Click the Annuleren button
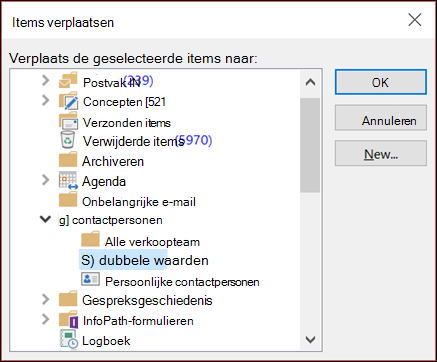This screenshot has height=362, width=437. pos(381,118)
